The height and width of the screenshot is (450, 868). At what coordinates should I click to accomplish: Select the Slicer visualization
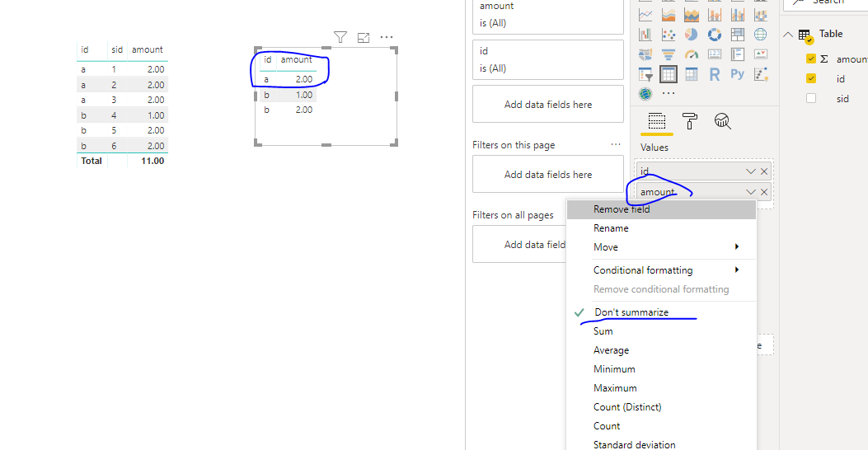[x=645, y=74]
